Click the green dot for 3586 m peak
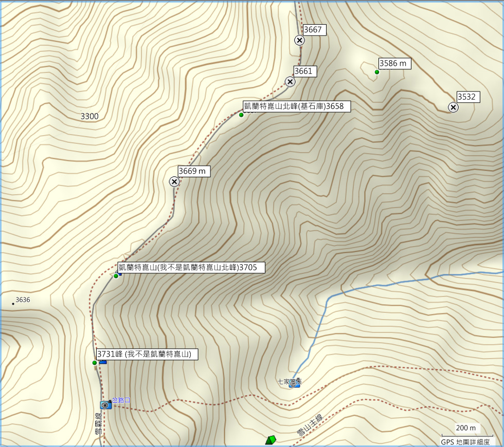 click(377, 72)
